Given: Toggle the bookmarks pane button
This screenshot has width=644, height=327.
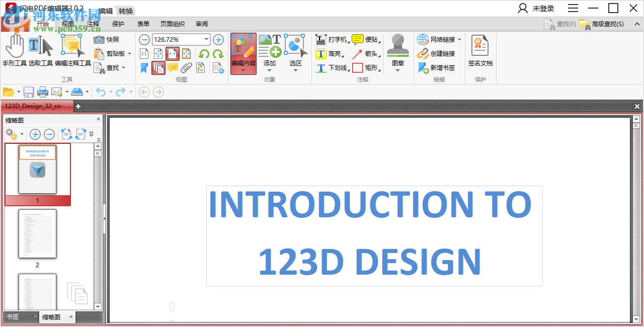Looking at the screenshot, I should [x=144, y=68].
